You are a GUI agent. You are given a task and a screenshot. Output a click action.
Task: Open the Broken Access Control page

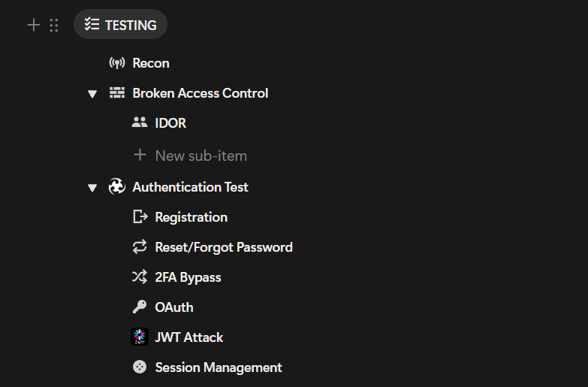pyautogui.click(x=201, y=93)
